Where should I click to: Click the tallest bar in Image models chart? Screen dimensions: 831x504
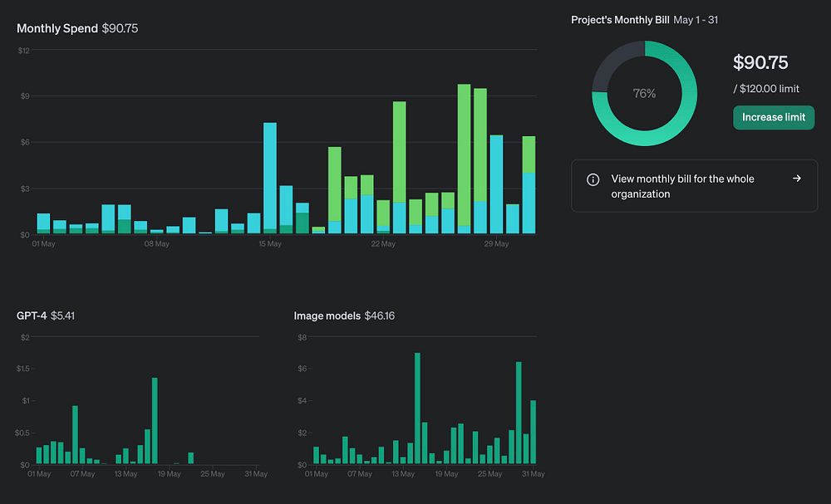[417, 409]
